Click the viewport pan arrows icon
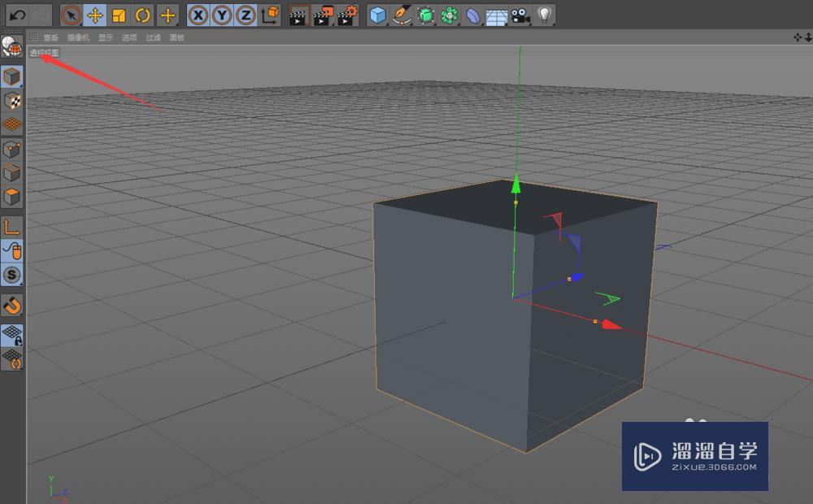Image resolution: width=813 pixels, height=504 pixels. point(798,37)
